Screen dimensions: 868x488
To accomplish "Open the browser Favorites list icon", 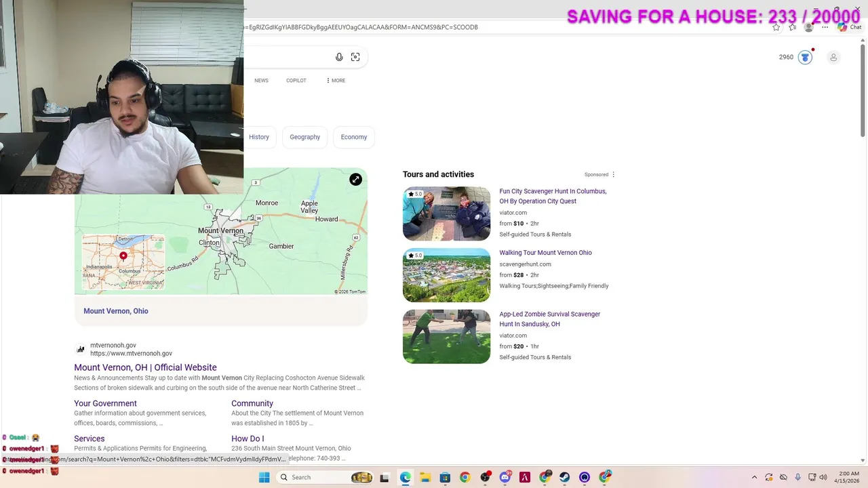I will tap(792, 27).
